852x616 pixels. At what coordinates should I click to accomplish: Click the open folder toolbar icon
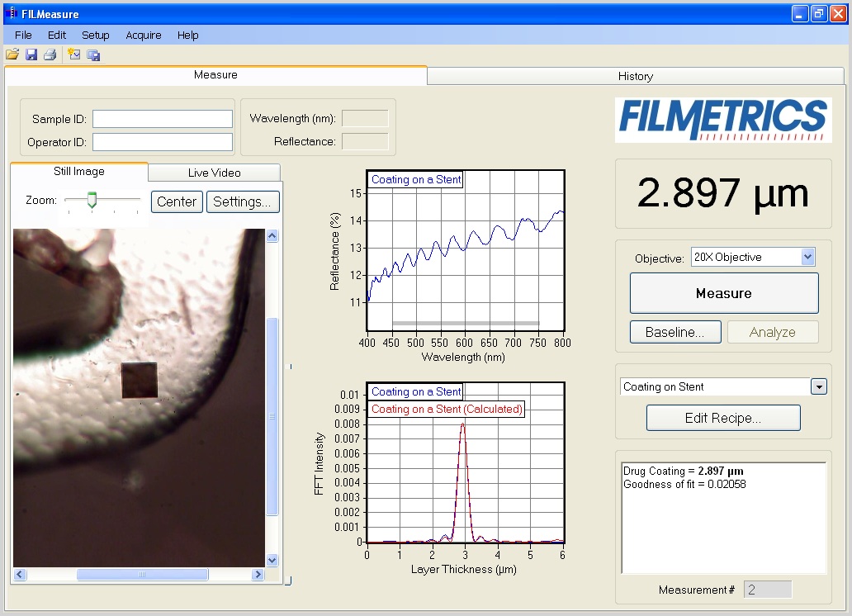[x=12, y=54]
